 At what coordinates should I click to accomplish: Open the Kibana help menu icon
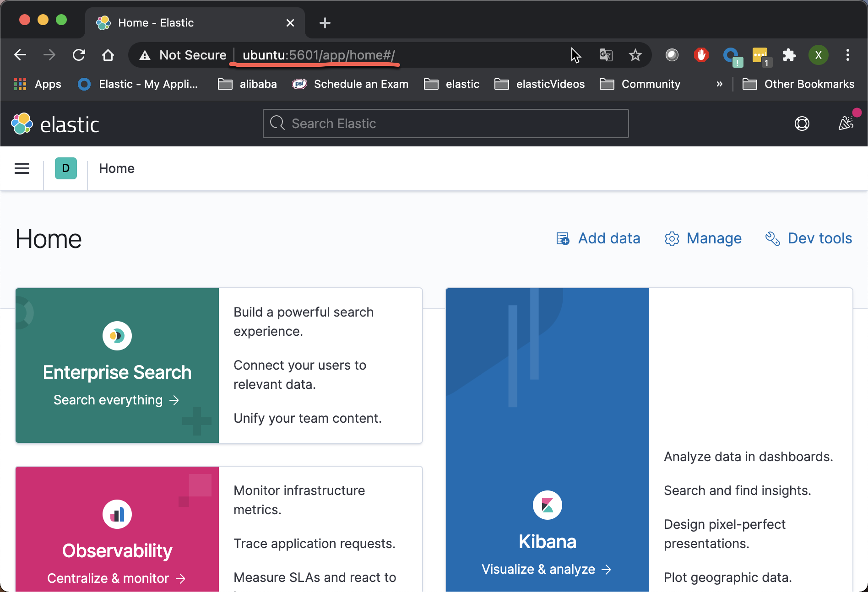(x=802, y=123)
